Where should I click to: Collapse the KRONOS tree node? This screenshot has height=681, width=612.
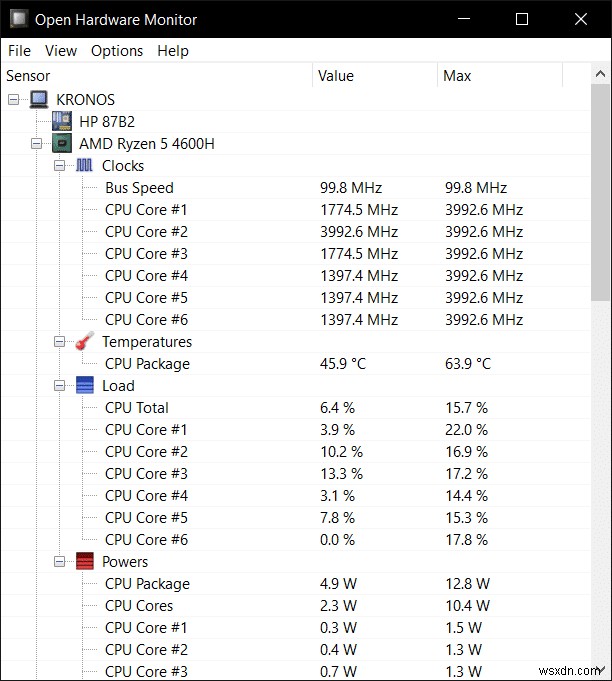[13, 99]
